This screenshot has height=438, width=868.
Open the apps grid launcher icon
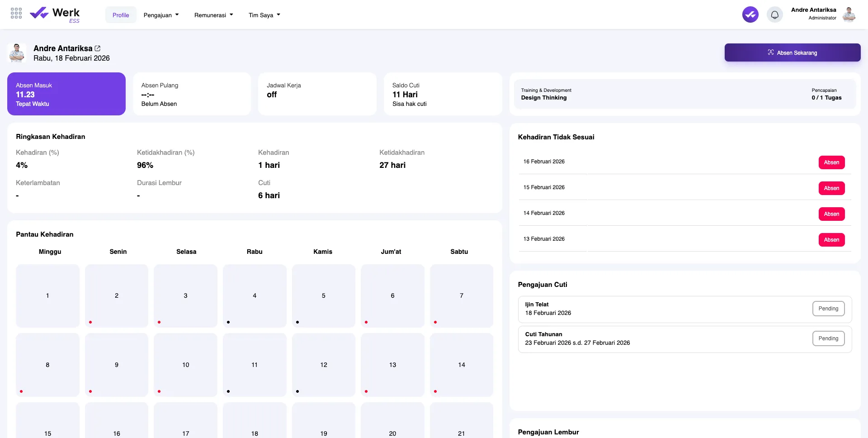coord(16,14)
